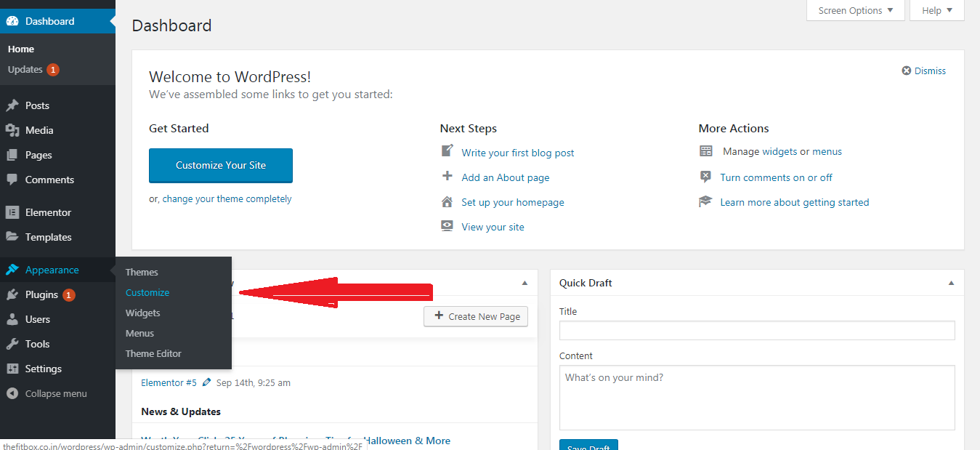
Task: Select the Pages icon in sidebar
Action: tap(12, 155)
